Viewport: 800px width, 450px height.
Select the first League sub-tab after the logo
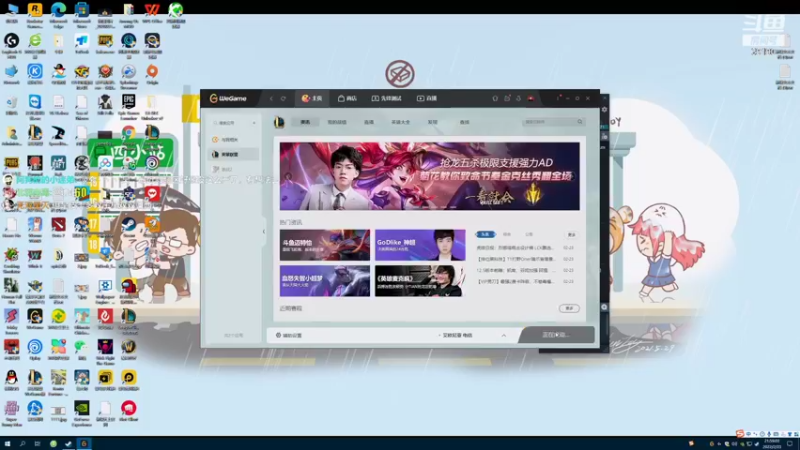click(x=305, y=122)
